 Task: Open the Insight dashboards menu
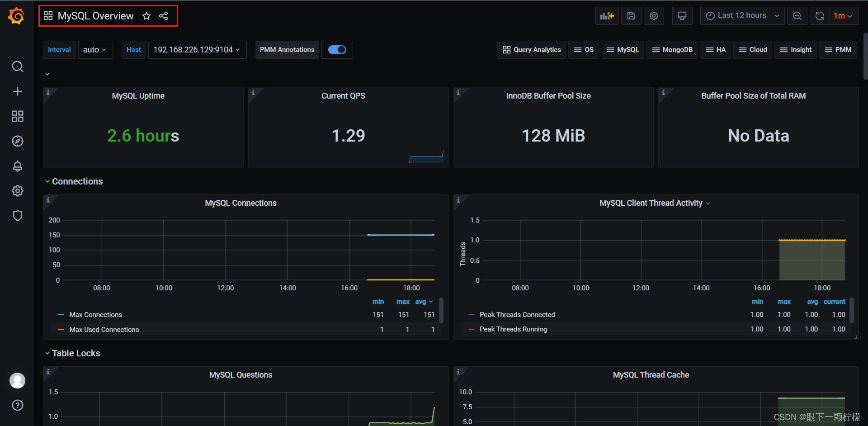796,50
